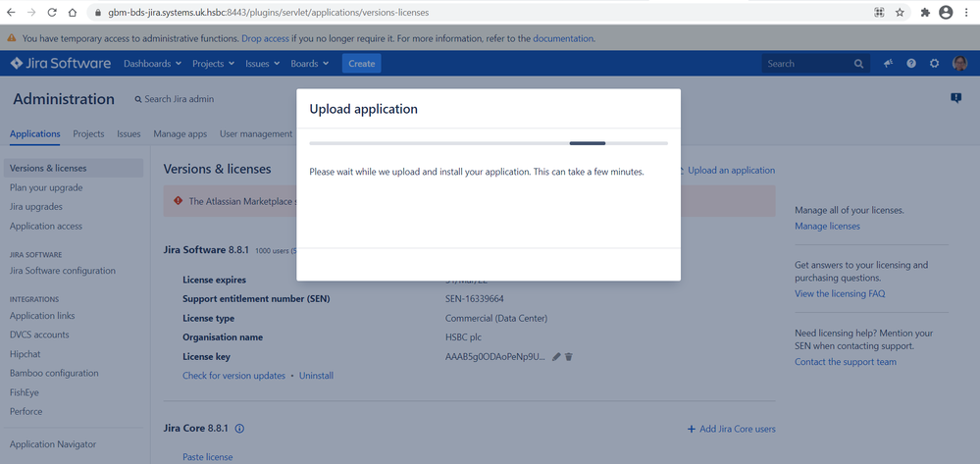Click the Upload application dialog title
Viewport: 980px width, 464px height.
click(x=364, y=109)
